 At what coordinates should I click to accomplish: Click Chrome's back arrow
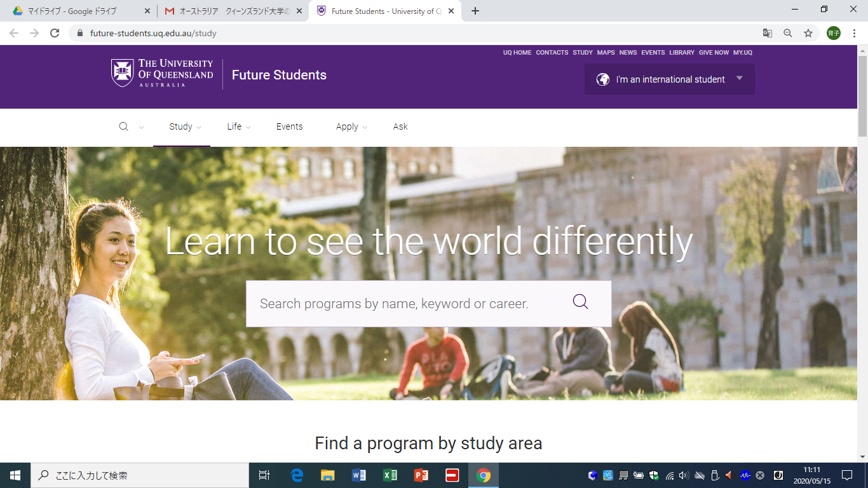(x=14, y=33)
